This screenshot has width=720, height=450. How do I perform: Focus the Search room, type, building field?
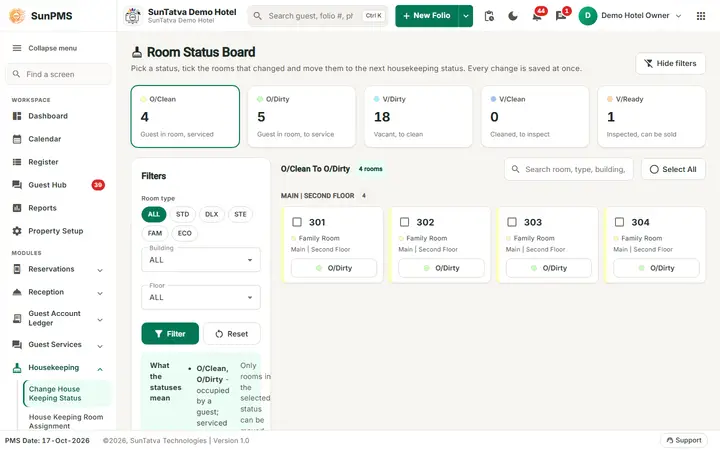[568, 169]
